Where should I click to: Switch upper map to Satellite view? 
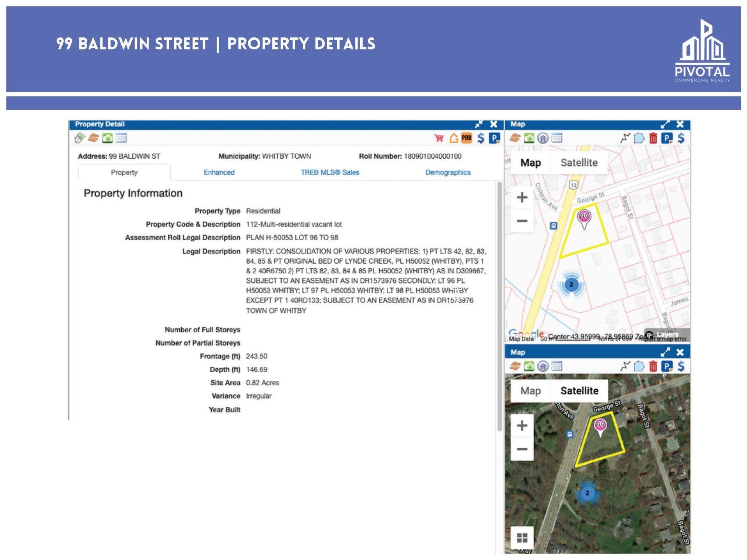(579, 163)
